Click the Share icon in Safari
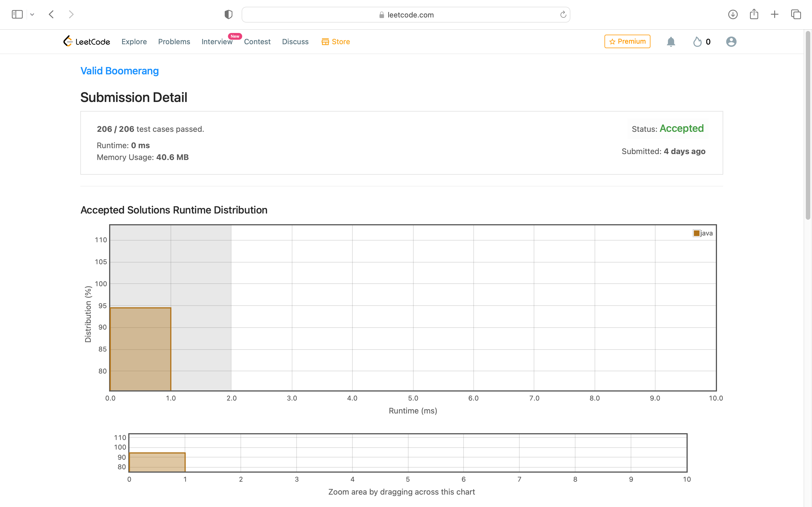 754,14
